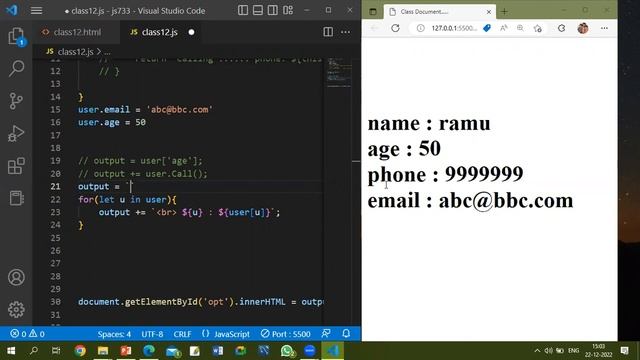Click the zoom icon in the address bar

(520, 28)
